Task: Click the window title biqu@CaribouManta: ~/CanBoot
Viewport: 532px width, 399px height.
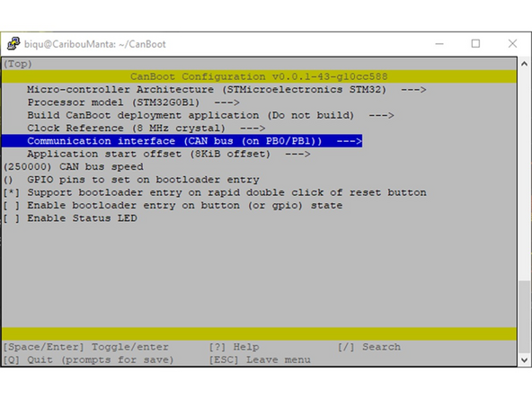Action: [x=95, y=44]
